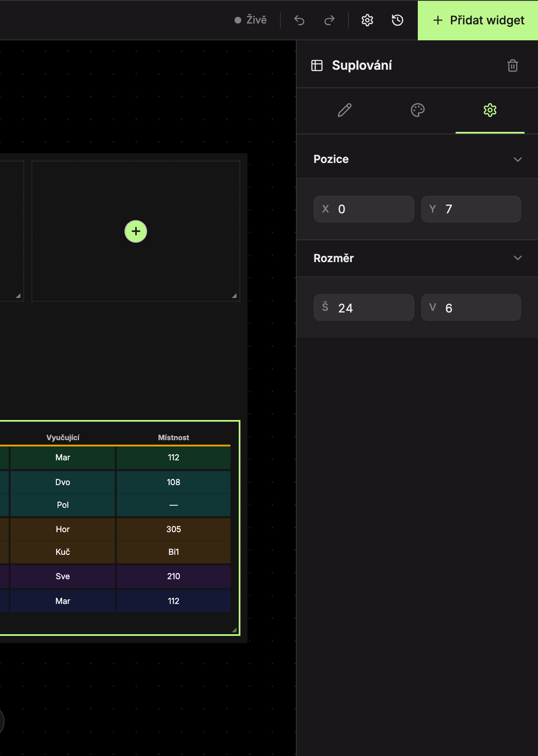Open dashboard settings gear in top bar
538x756 pixels.
pos(367,20)
